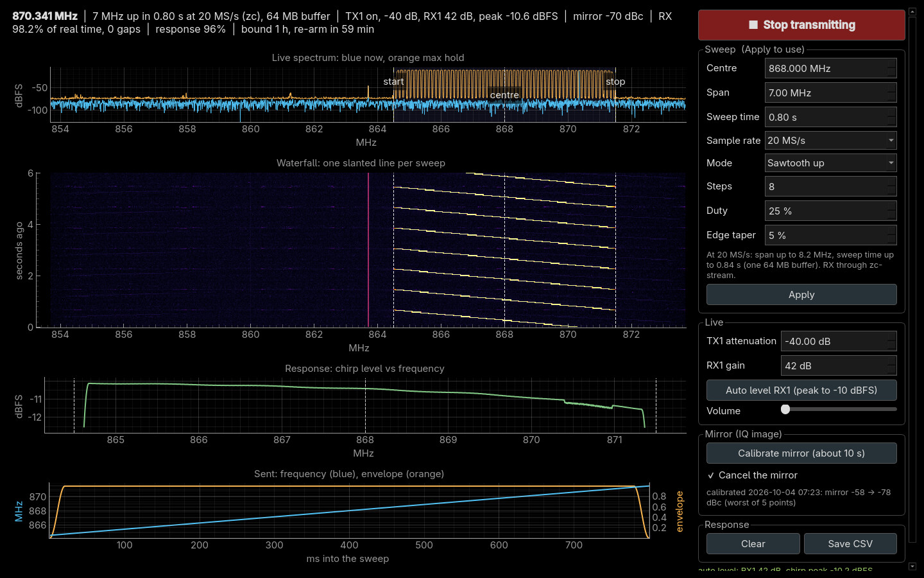Run Auto level RX1 to -10 dBFS
This screenshot has height=578, width=924.
[801, 390]
